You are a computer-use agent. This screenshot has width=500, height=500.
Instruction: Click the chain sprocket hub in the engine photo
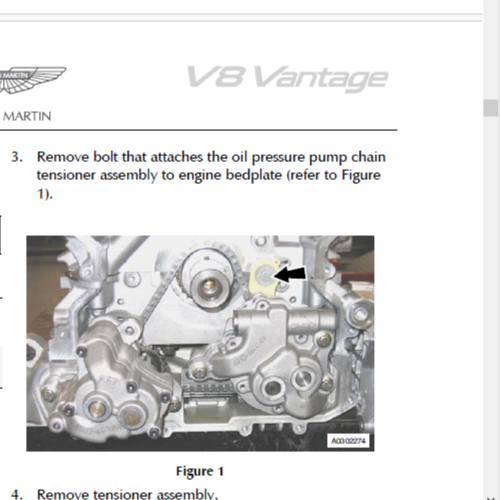pyautogui.click(x=209, y=285)
